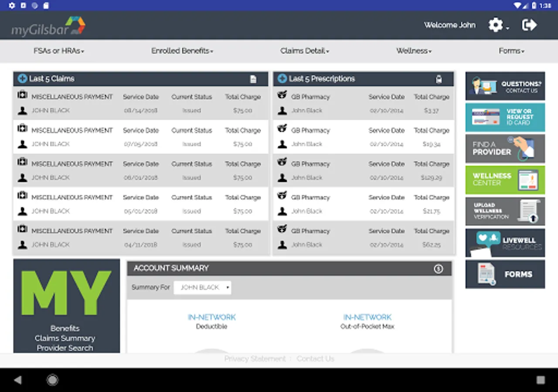Viewport: 558px width, 392px height.
Task: Select prescription charge $21.75
Action: (x=431, y=211)
